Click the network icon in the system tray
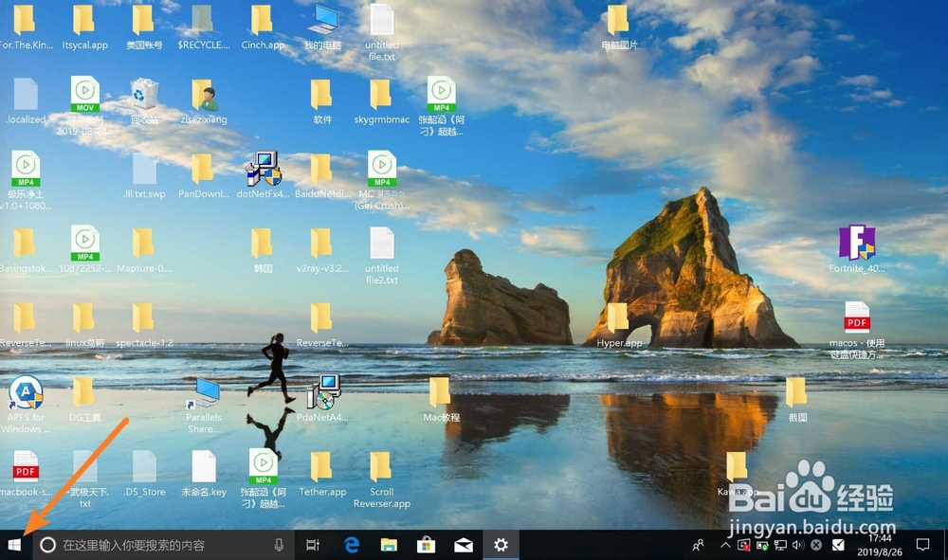Screen dimensions: 948x560 pyautogui.click(x=779, y=545)
